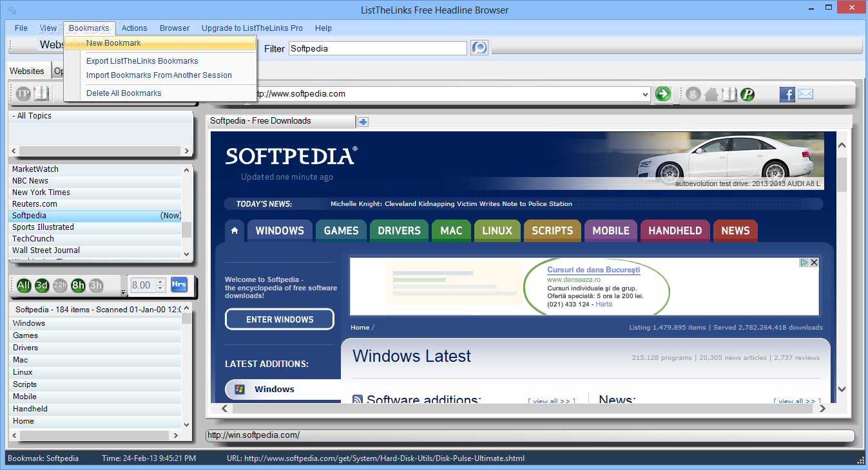This screenshot has height=470, width=868.
Task: Open the MOBILE tab on Softpedia page
Action: click(x=611, y=230)
